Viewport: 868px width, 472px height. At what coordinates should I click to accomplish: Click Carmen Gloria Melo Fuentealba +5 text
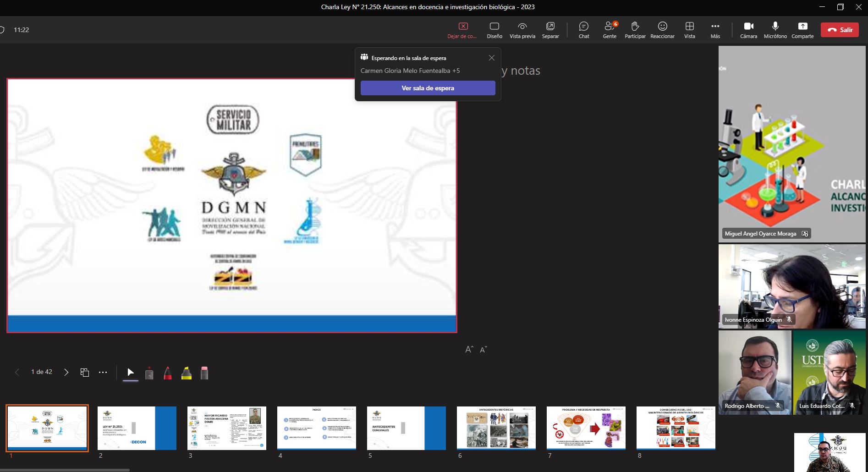[x=410, y=71]
